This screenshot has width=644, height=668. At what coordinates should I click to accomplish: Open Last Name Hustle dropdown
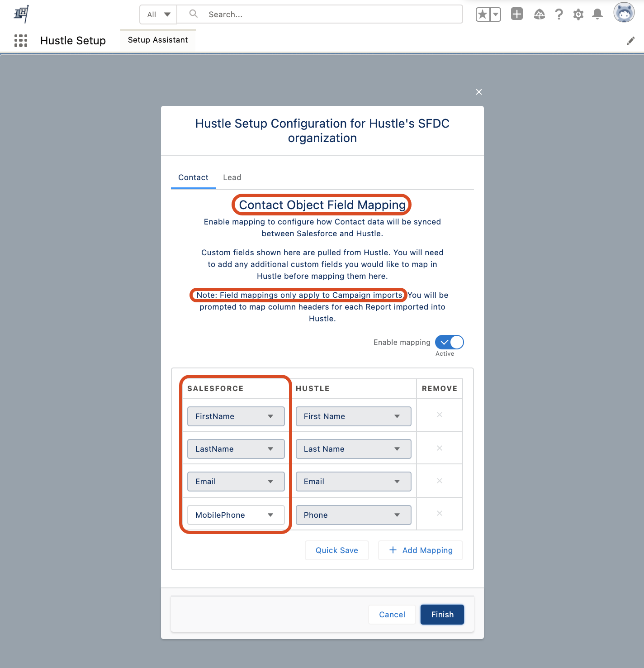click(x=354, y=449)
